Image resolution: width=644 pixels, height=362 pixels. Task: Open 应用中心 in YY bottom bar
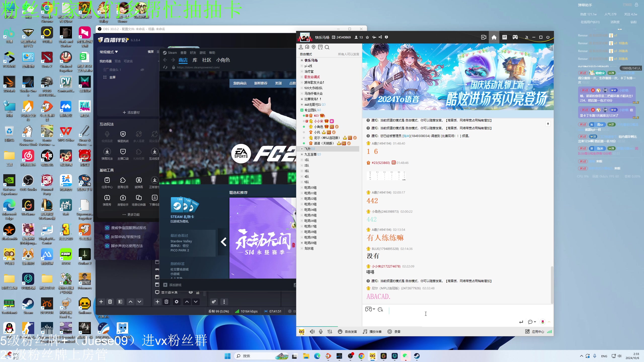[x=535, y=332]
